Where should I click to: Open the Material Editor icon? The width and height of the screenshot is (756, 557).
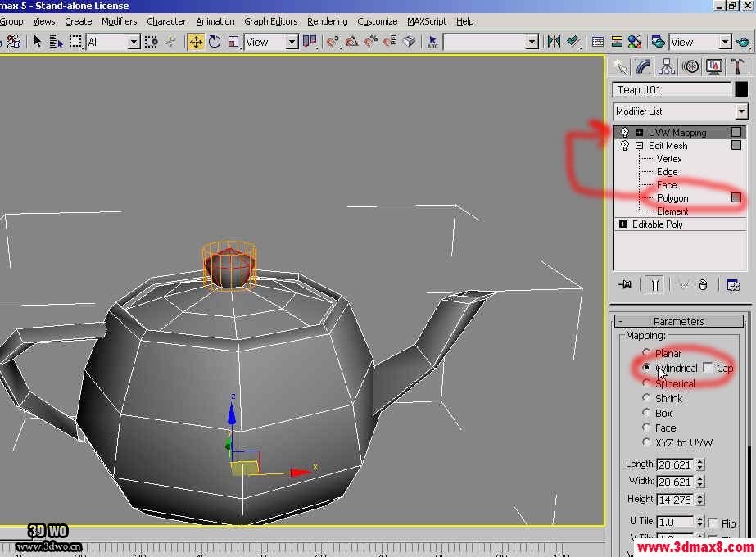pyautogui.click(x=635, y=42)
